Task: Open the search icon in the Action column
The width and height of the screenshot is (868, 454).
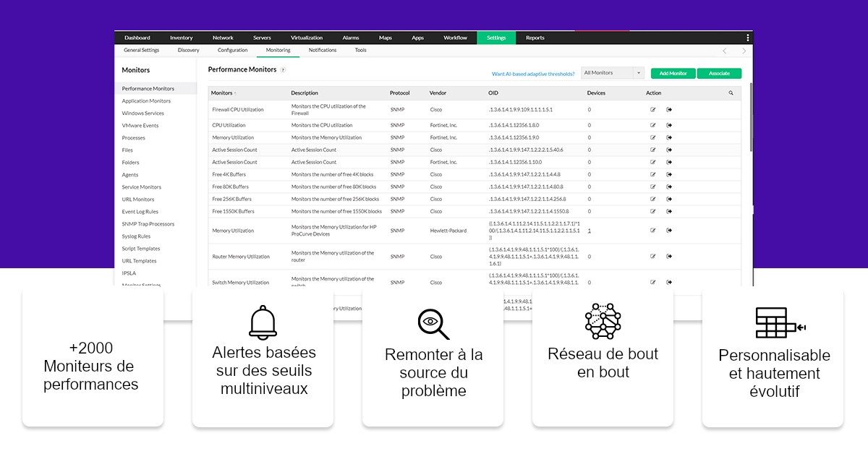Action: [731, 93]
